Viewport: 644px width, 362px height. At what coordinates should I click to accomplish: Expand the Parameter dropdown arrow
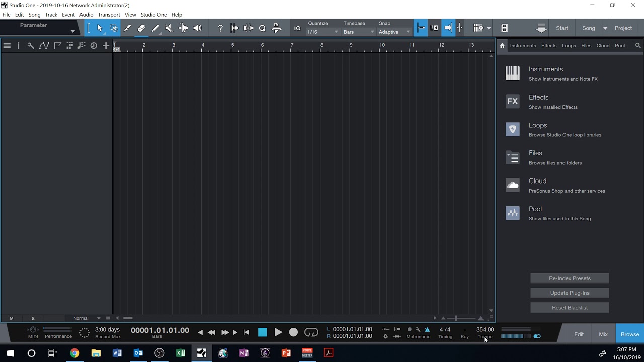[73, 31]
